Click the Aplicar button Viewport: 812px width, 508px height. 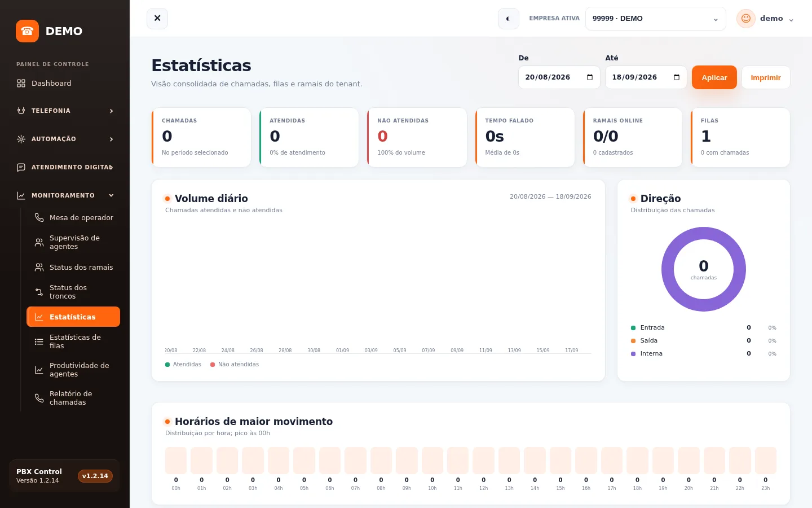click(x=714, y=77)
